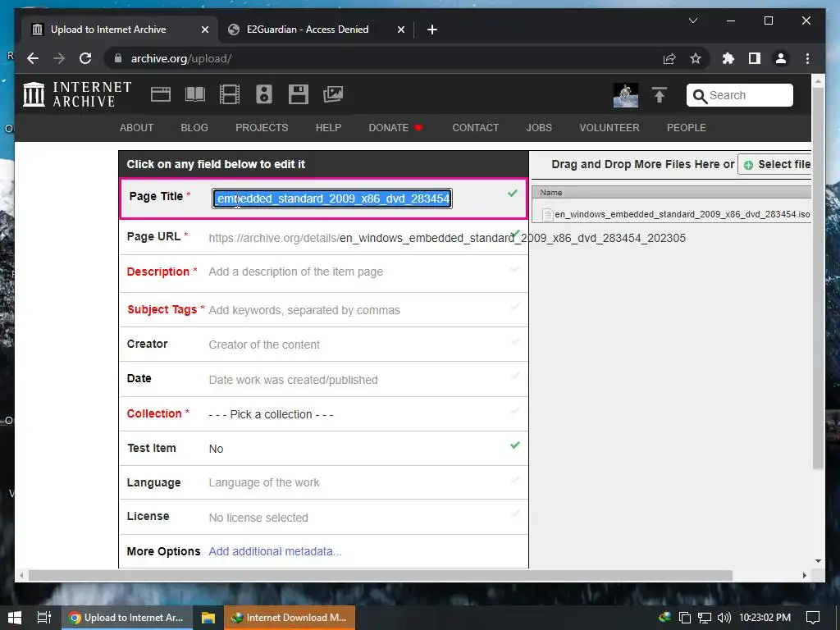840x630 pixels.
Task: Open the Pick a collection dropdown
Action: (x=271, y=414)
